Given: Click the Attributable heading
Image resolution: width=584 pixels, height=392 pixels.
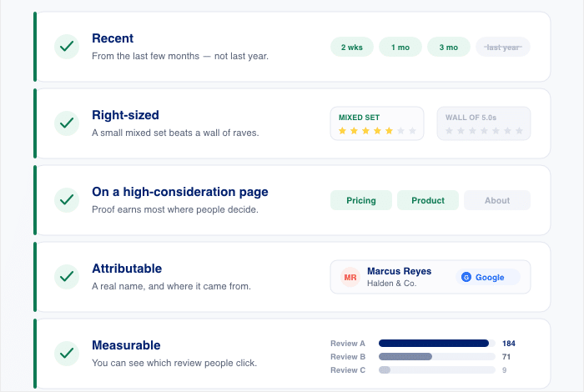Looking at the screenshot, I should [x=127, y=269].
